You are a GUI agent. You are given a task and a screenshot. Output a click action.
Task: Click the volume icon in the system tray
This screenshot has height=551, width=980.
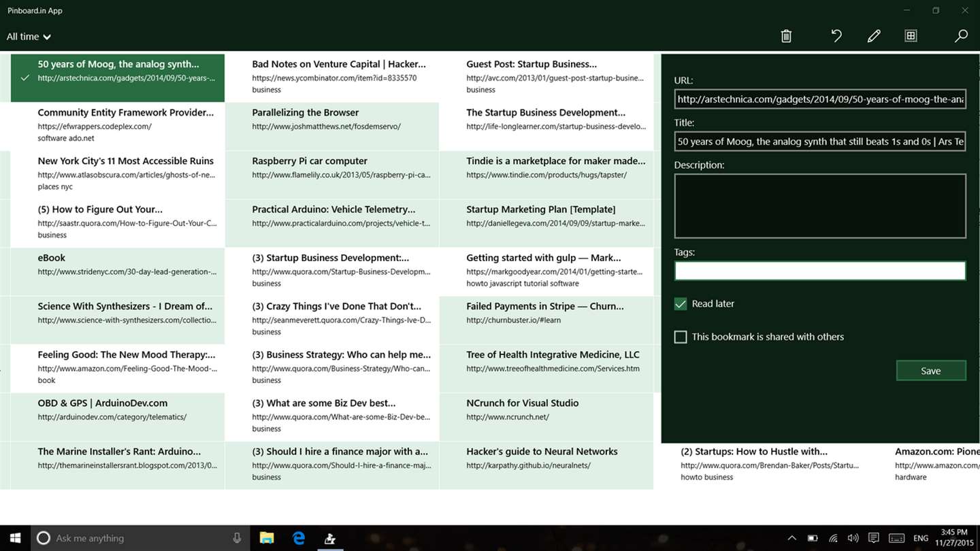click(853, 538)
